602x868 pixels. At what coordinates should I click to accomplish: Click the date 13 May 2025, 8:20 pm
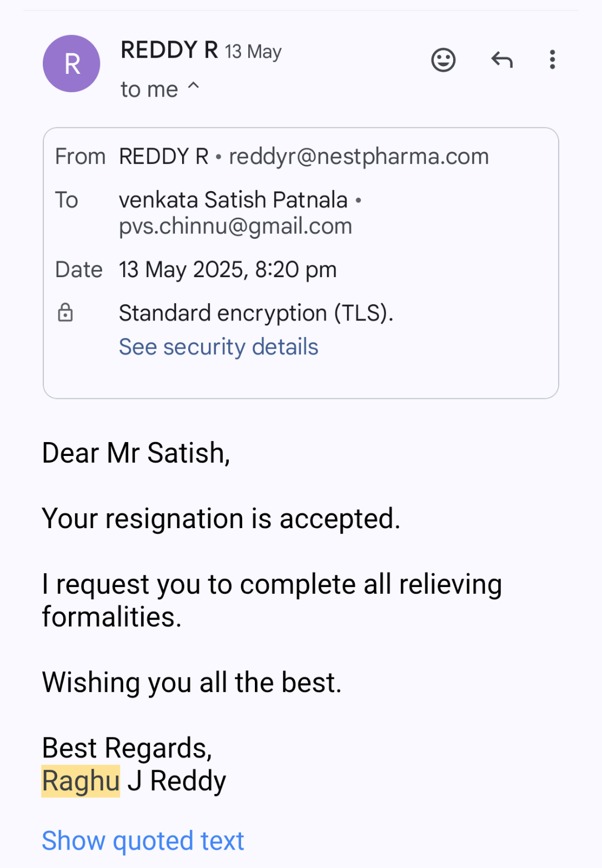coord(228,270)
